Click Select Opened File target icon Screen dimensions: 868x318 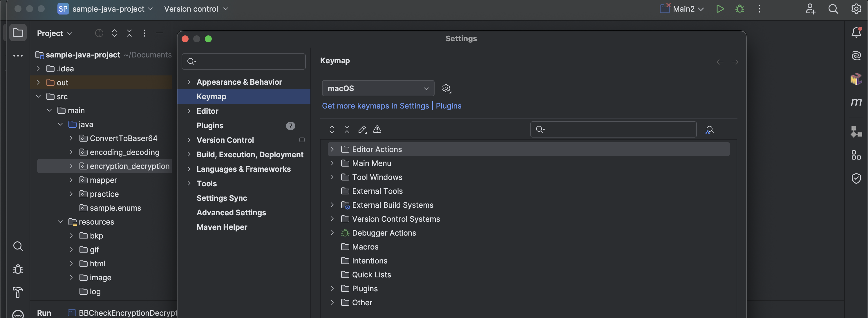click(x=99, y=33)
